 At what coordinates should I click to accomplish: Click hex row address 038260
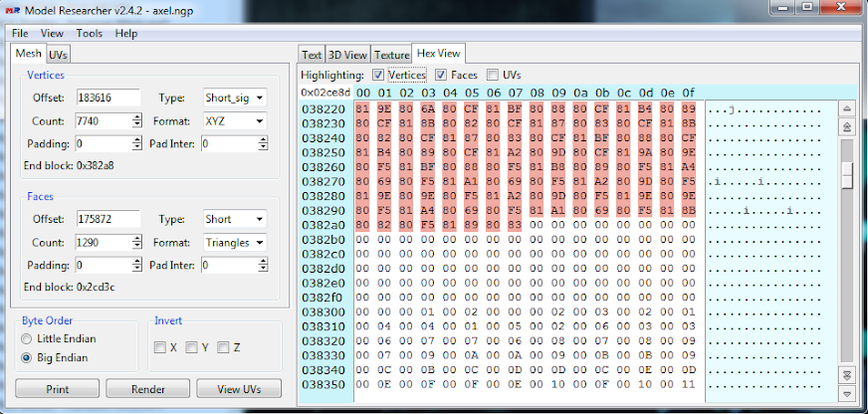[x=324, y=167]
